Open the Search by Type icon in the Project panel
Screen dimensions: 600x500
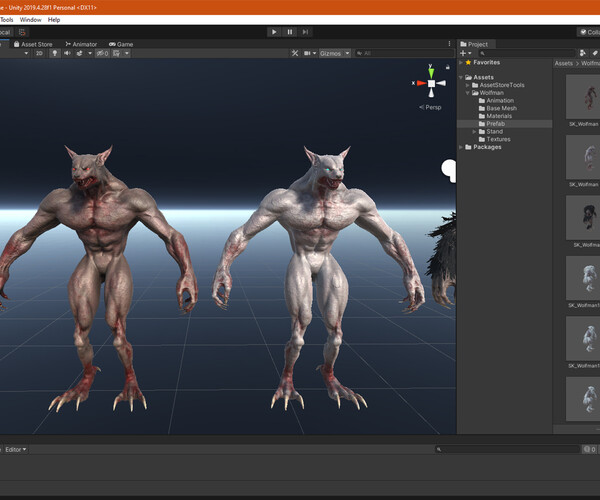click(583, 53)
